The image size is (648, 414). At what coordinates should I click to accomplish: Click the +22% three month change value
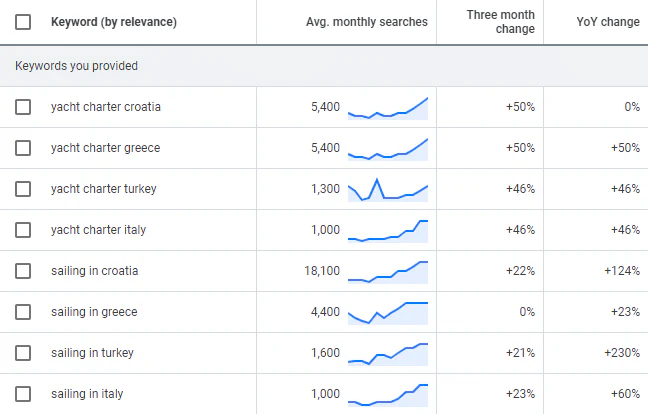(520, 271)
